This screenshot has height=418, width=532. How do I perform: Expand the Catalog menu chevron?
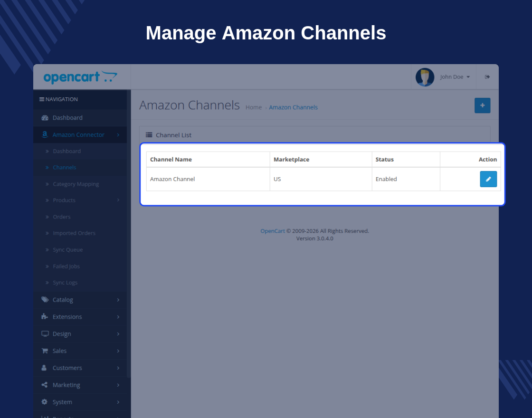point(118,300)
